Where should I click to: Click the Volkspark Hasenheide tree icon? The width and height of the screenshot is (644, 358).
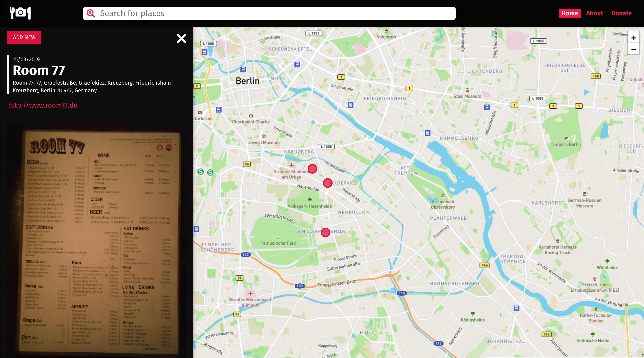[310, 200]
